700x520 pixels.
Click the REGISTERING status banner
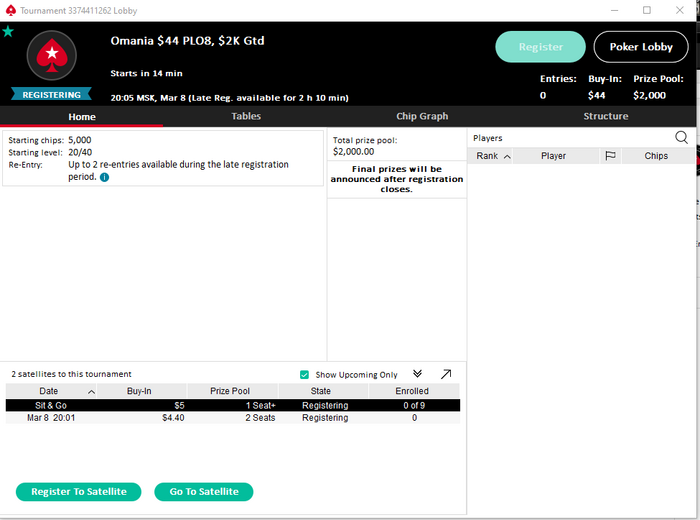coord(52,95)
